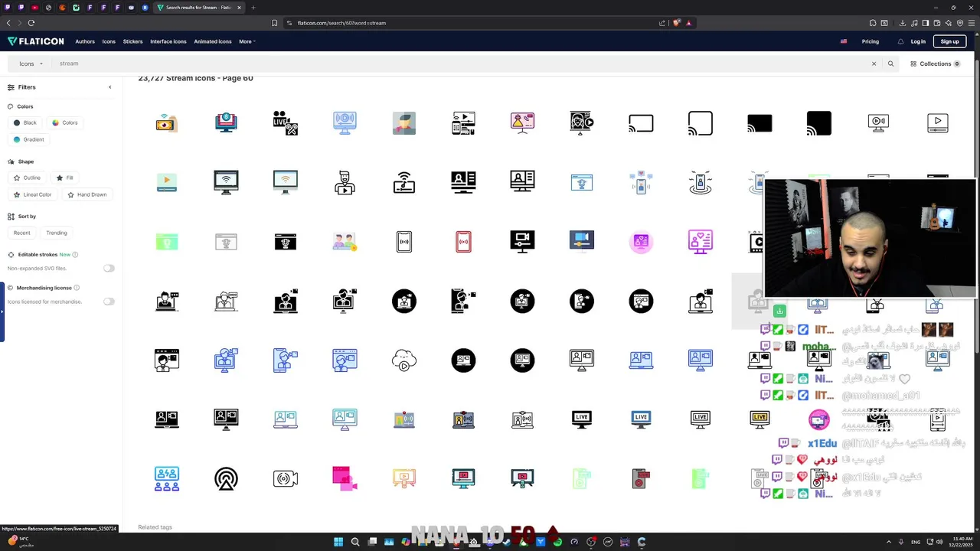Viewport: 980px width, 551px height.
Task: Filter by multicolor Colors option
Action: [64, 122]
